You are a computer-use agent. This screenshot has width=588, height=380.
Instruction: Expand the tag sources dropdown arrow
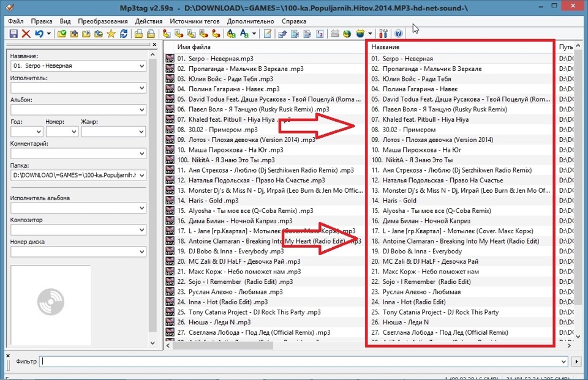click(370, 34)
